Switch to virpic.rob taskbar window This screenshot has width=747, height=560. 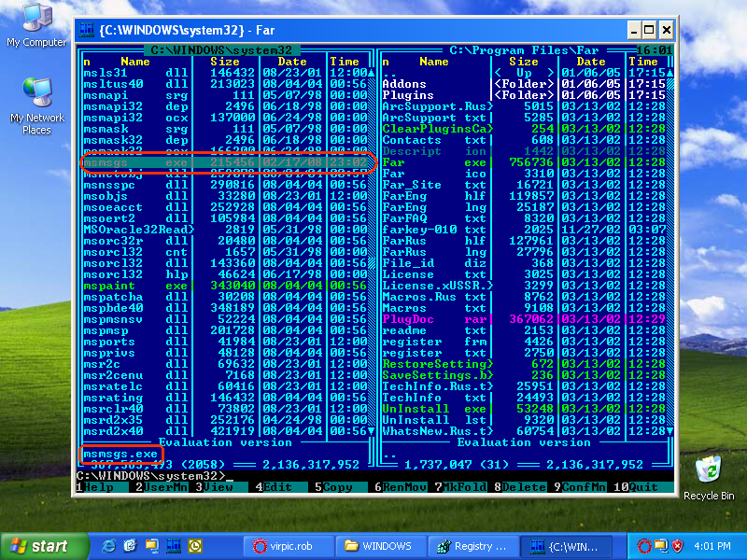(288, 546)
